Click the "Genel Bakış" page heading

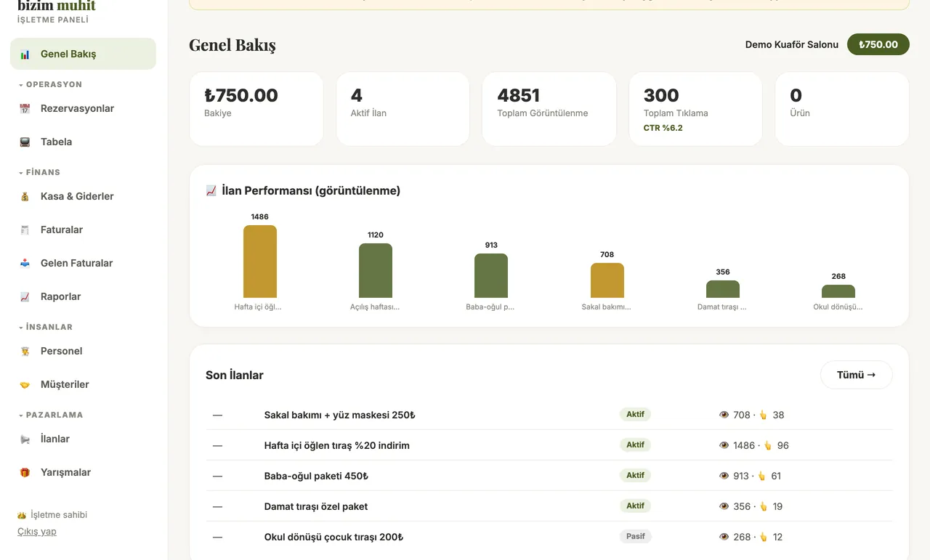tap(232, 45)
